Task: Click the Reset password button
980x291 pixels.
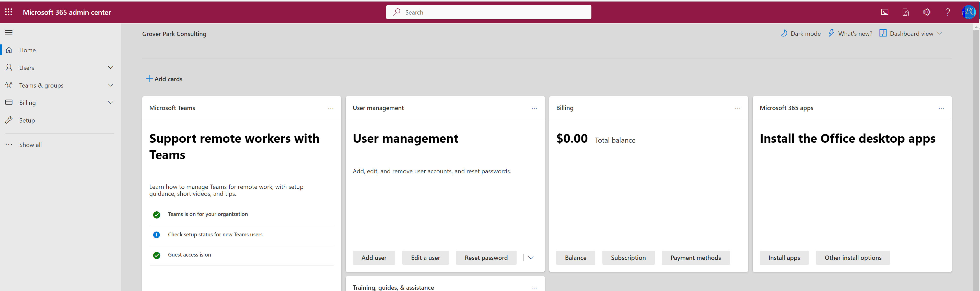Action: pyautogui.click(x=486, y=258)
